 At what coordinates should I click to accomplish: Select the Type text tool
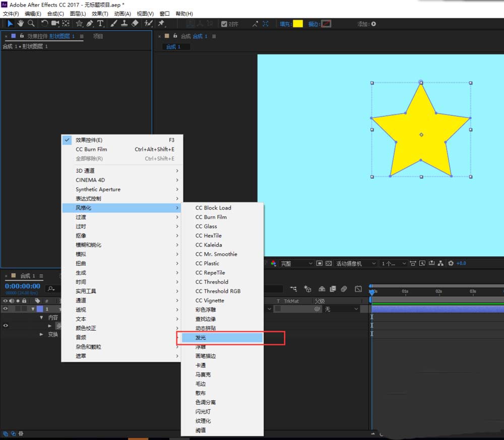coord(100,24)
